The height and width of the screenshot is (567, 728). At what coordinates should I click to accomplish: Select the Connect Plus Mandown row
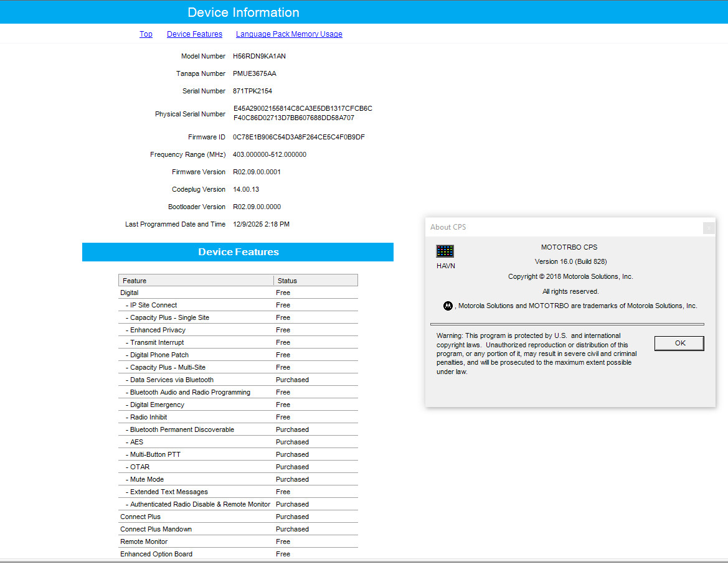click(238, 529)
